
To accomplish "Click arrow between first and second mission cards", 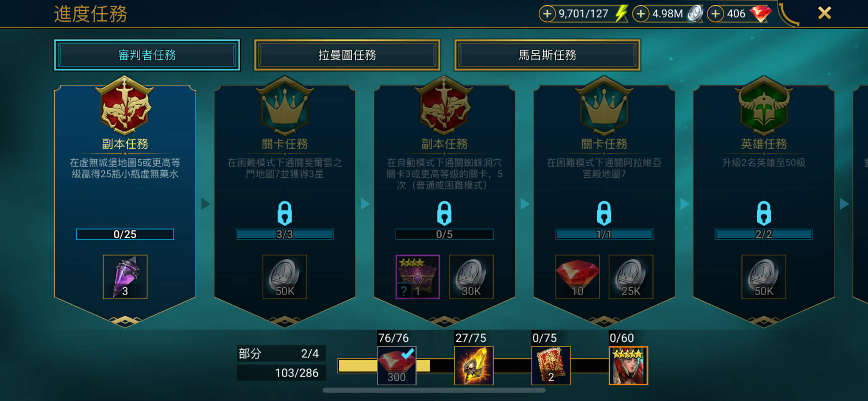I will click(x=206, y=204).
